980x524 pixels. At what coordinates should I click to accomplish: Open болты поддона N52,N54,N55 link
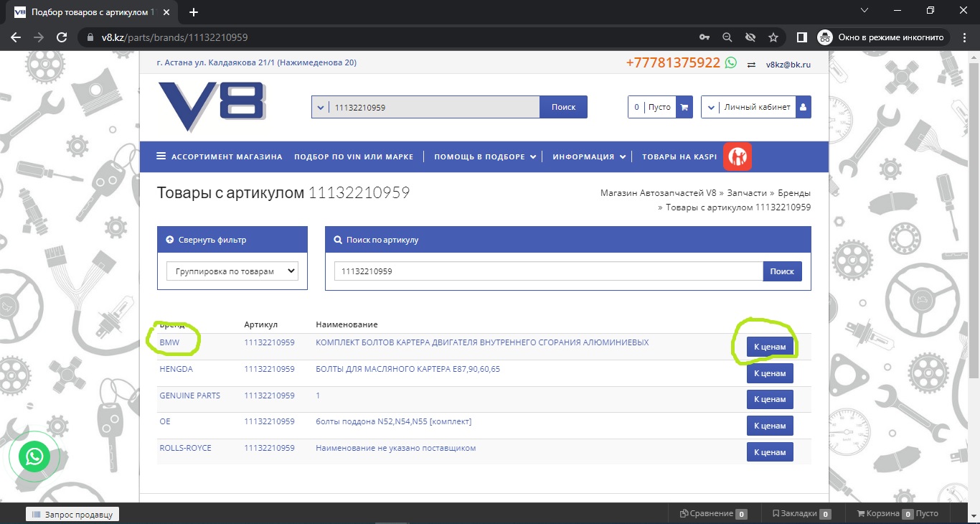point(393,421)
